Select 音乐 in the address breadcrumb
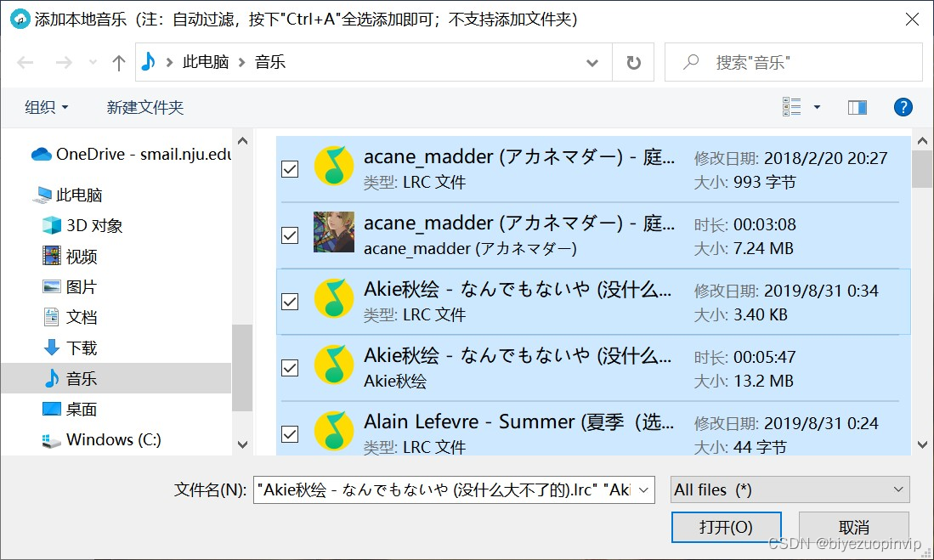The image size is (934, 560). [x=270, y=61]
